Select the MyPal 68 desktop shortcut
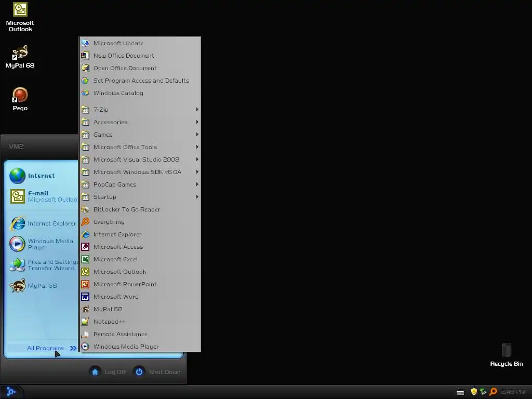This screenshot has width=532, height=399. point(20,57)
